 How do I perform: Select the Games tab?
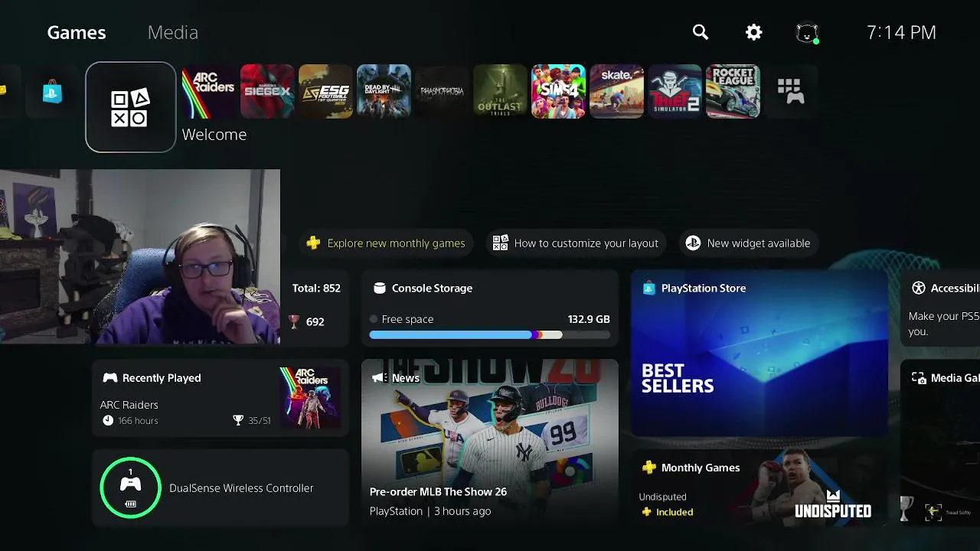(77, 32)
